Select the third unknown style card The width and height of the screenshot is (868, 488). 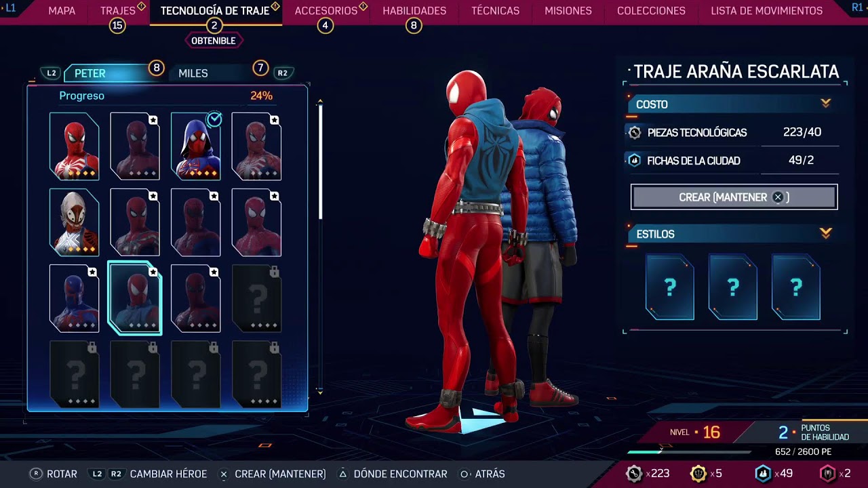(x=796, y=287)
